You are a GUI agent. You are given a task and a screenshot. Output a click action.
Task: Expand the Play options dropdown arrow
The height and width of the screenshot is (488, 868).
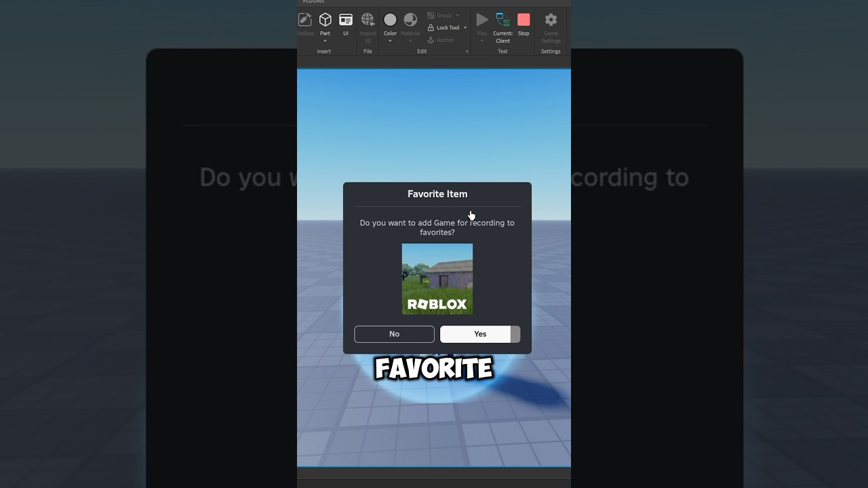[482, 41]
